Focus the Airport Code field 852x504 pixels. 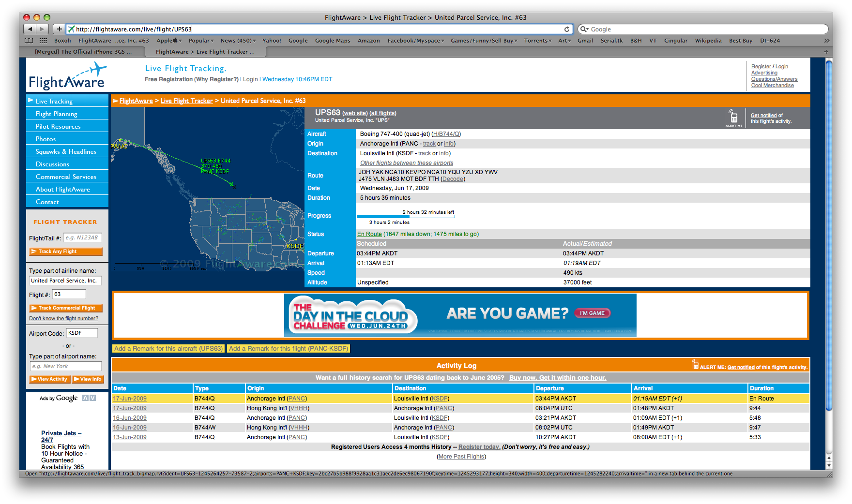pyautogui.click(x=82, y=333)
